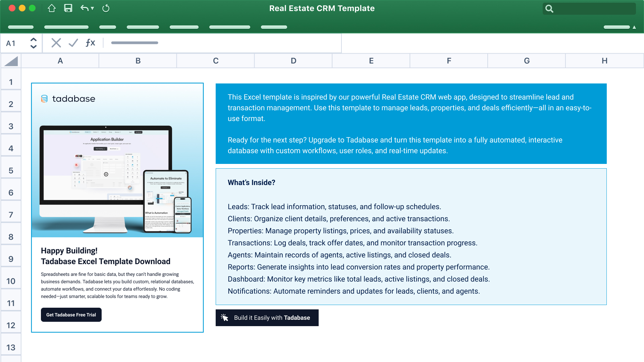Click the search magnifier icon

[549, 9]
